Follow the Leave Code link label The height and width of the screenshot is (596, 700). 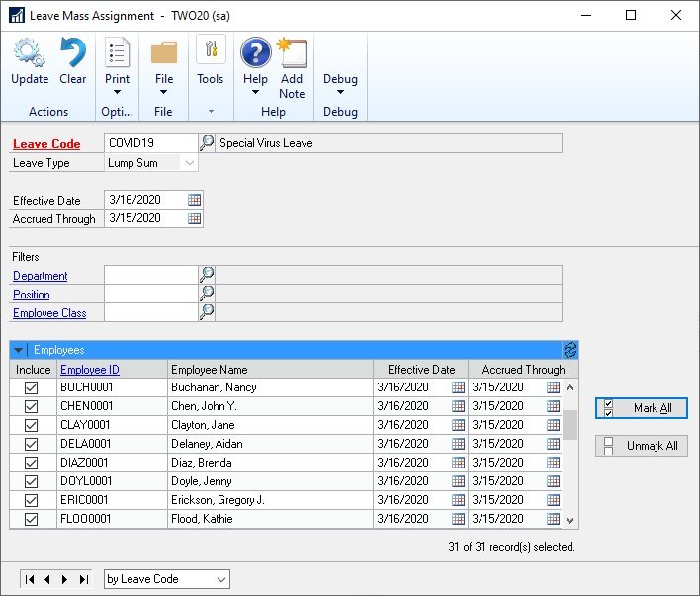(46, 144)
